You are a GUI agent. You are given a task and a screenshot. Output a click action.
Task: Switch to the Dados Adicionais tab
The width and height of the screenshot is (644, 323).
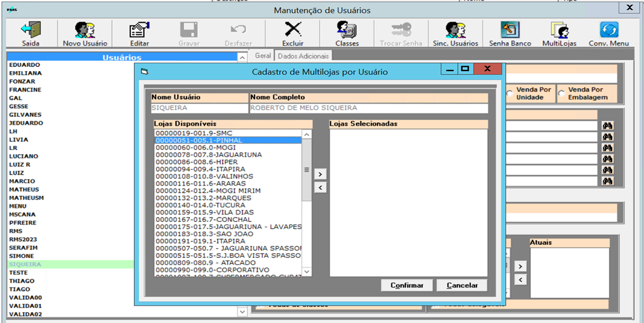[x=303, y=56]
